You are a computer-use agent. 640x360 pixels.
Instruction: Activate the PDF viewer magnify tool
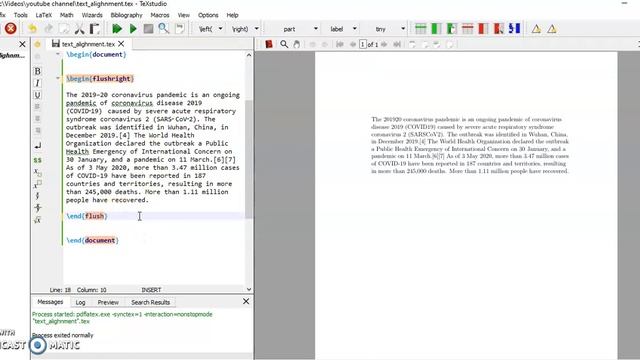(284, 44)
